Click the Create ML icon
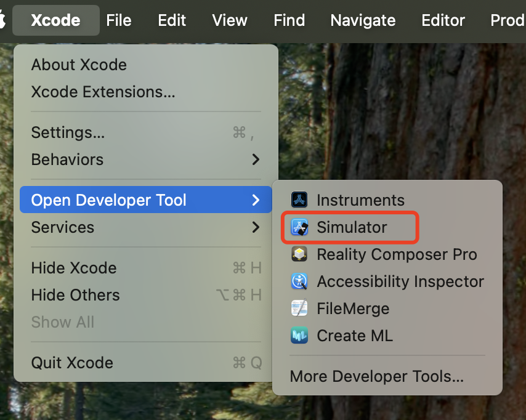Viewport: 526px width, 420px height. pos(299,336)
